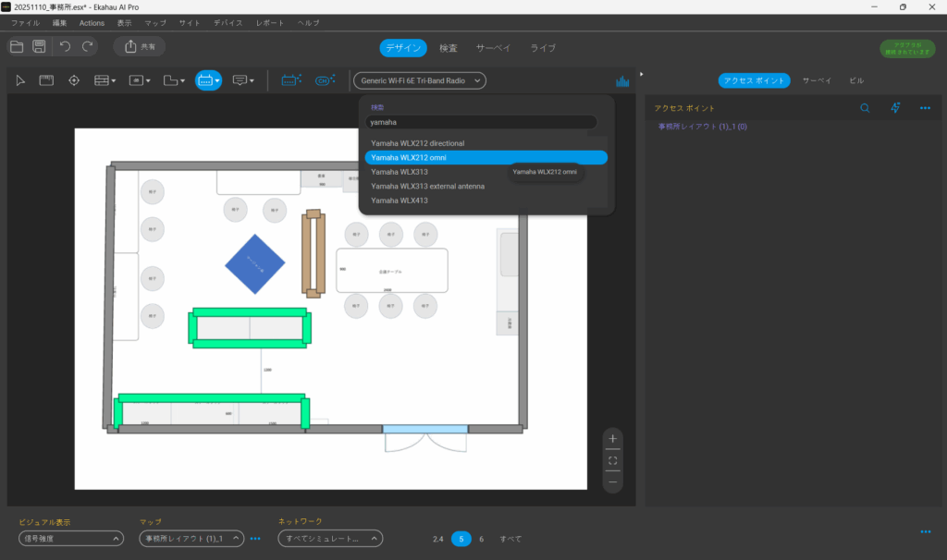Click the undo arrow icon
Viewport: 947px width, 560px height.
pyautogui.click(x=65, y=46)
